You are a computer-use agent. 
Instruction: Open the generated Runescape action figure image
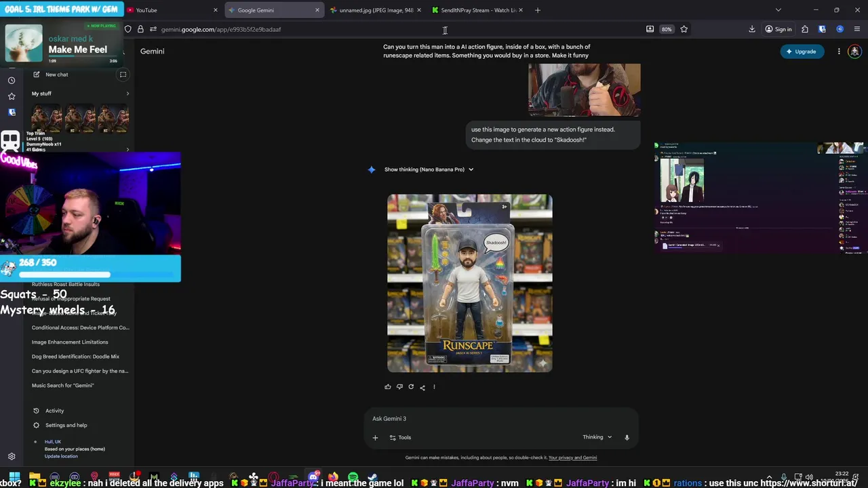pyautogui.click(x=470, y=283)
